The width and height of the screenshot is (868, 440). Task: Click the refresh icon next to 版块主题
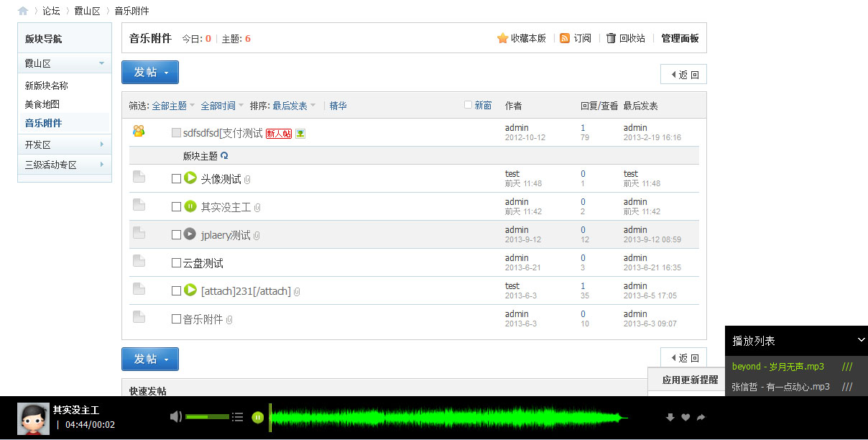[224, 155]
